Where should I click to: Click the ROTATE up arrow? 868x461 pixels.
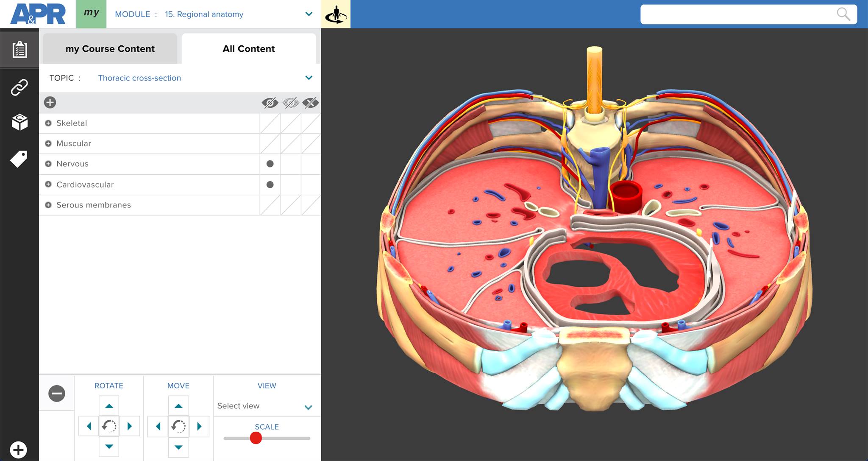[109, 406]
